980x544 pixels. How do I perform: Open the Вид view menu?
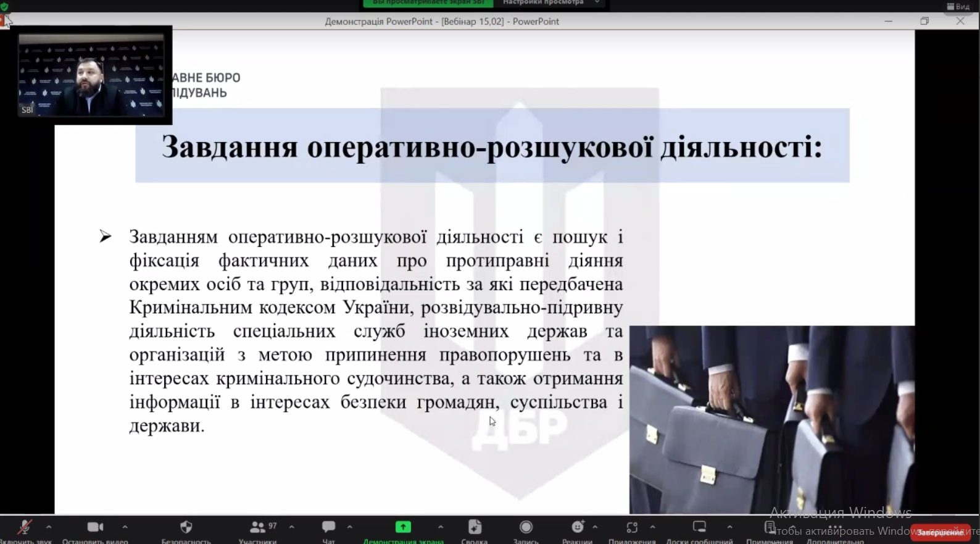(958, 6)
